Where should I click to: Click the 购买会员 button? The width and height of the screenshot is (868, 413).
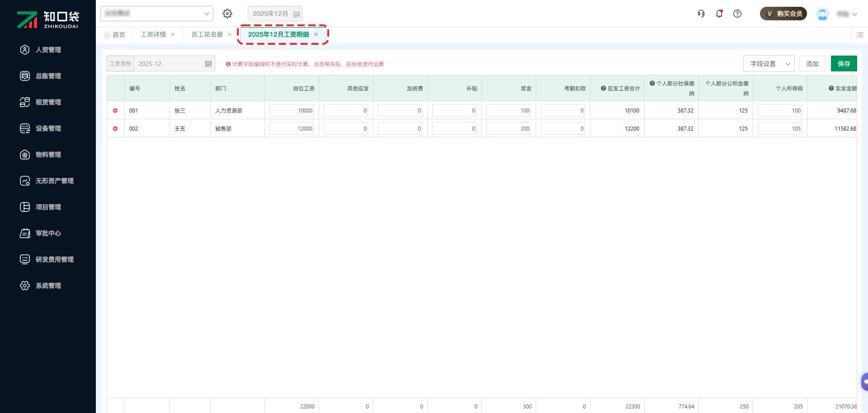click(783, 14)
